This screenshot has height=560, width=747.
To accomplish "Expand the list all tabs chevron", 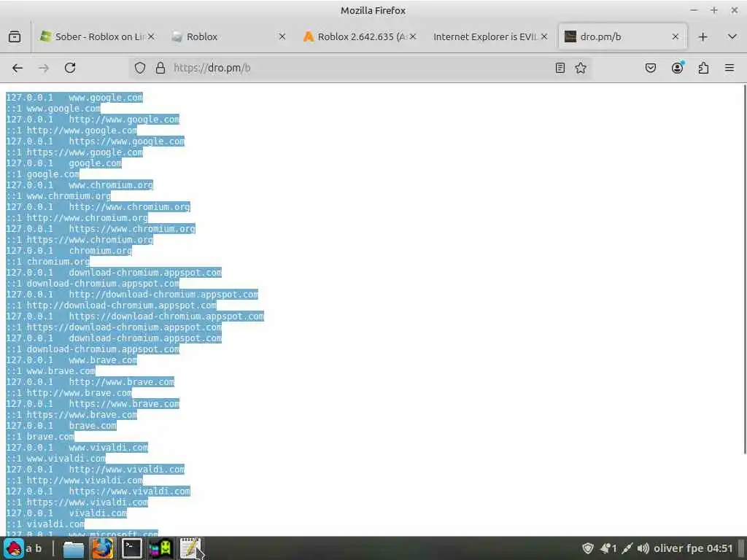I will coord(732,36).
